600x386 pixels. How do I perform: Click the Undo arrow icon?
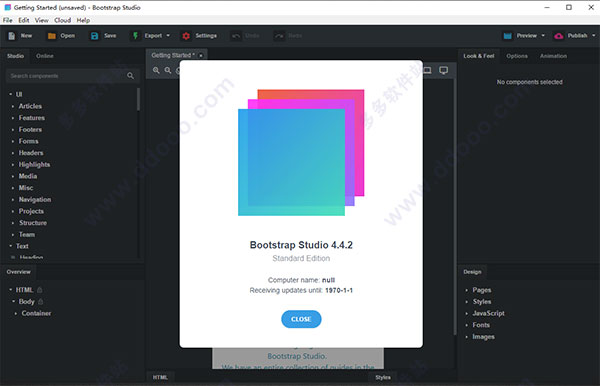tap(236, 36)
